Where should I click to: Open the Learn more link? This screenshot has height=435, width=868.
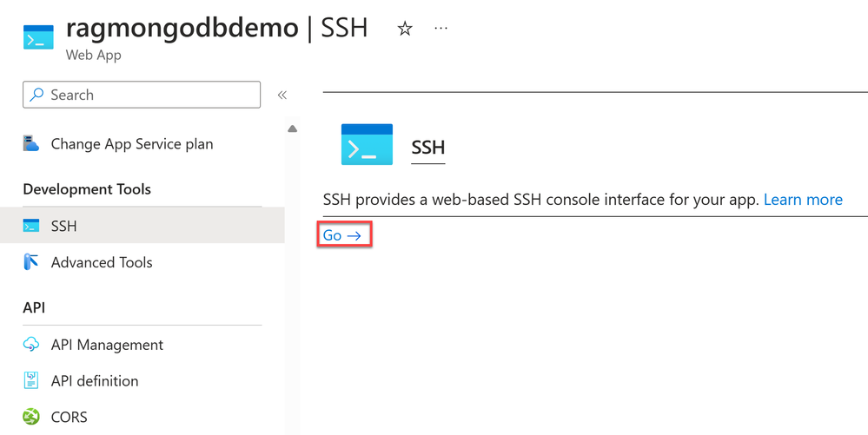803,199
